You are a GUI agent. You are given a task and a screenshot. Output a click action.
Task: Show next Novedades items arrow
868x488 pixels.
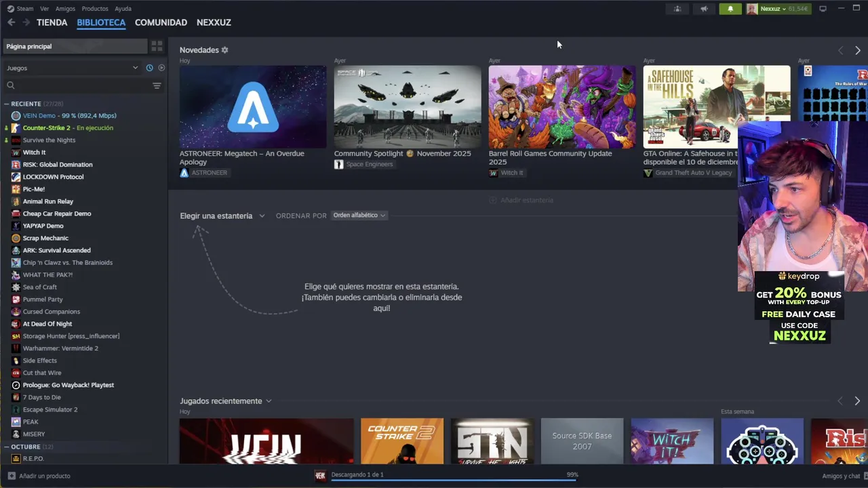[x=857, y=50]
